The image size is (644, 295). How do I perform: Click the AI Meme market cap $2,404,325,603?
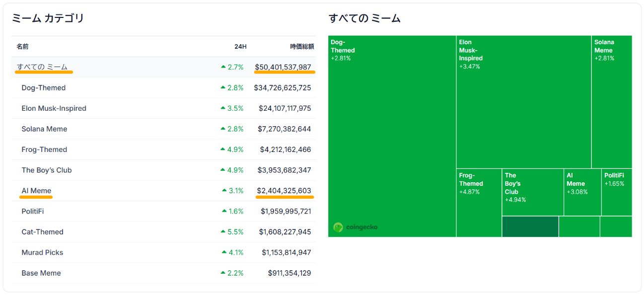click(x=284, y=191)
